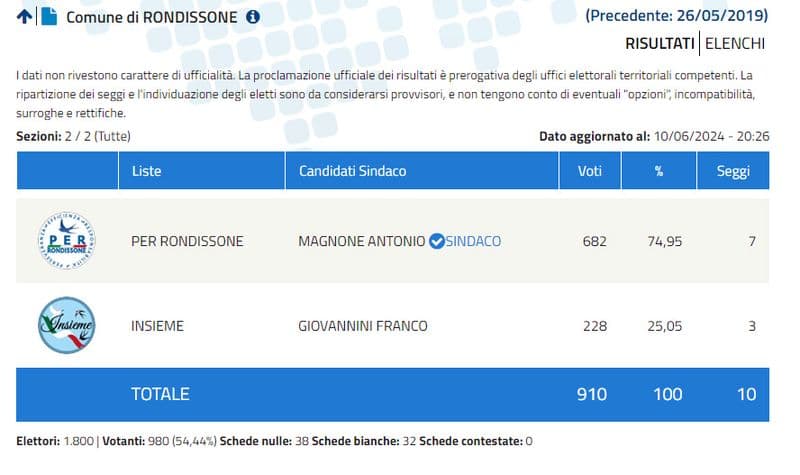Click candidate MAGNONE ANTONIO
800x475 pixels.
tap(361, 241)
